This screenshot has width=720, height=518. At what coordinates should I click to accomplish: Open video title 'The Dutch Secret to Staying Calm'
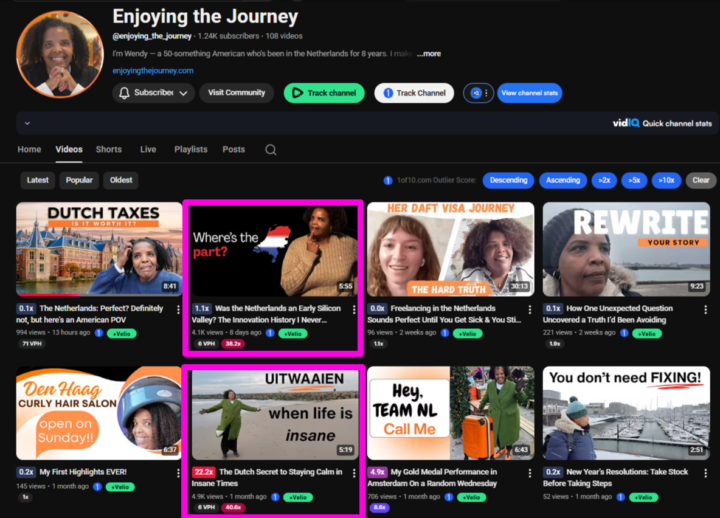[x=267, y=478]
